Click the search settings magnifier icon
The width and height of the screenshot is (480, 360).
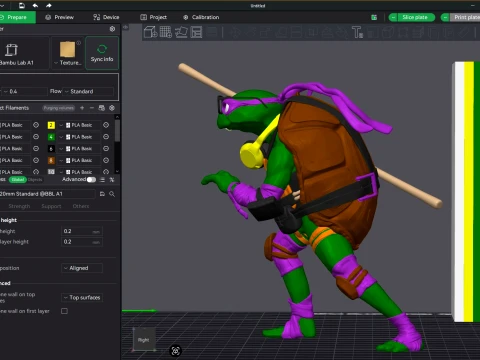tap(112, 194)
